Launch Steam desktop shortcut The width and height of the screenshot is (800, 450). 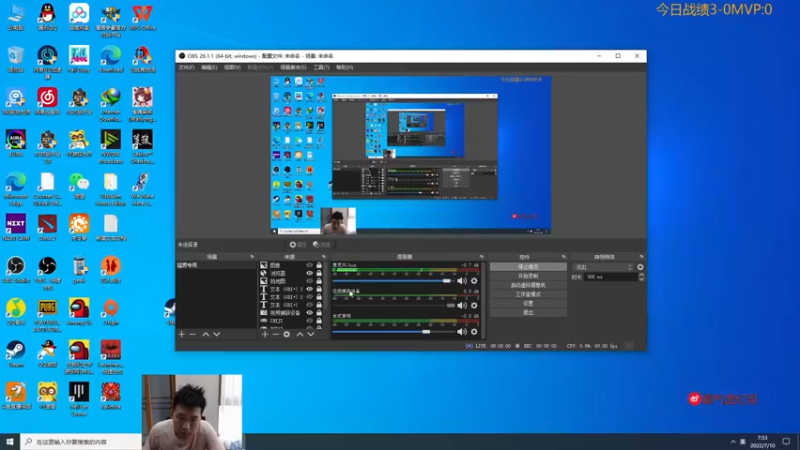(16, 354)
